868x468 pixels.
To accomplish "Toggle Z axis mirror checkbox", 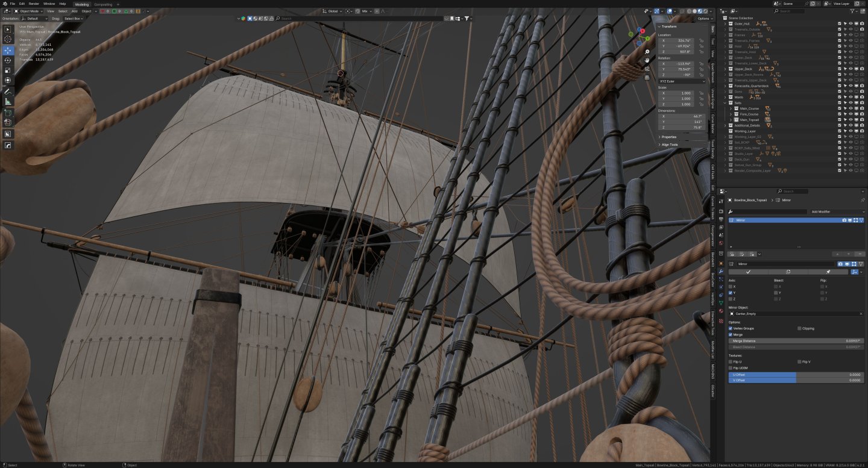I will 731,299.
